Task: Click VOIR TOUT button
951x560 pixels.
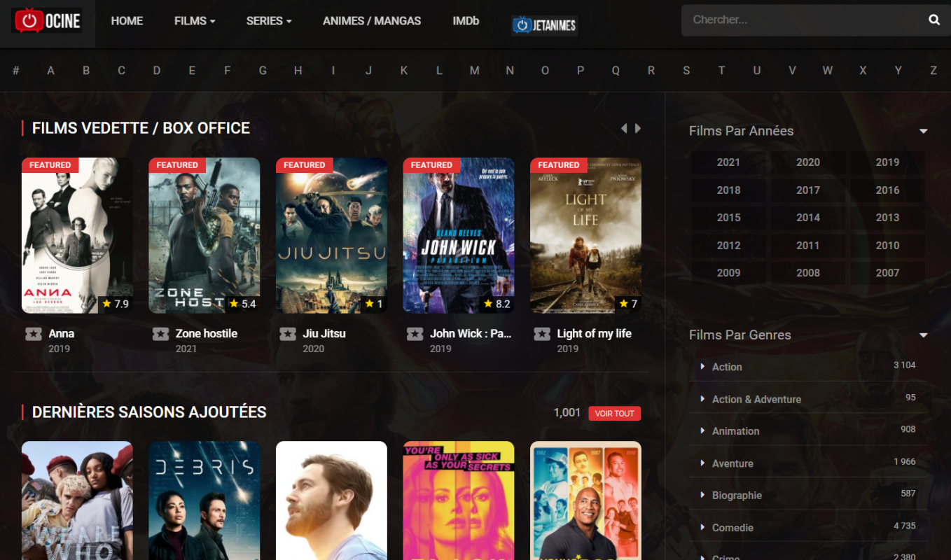Action: pos(614,414)
